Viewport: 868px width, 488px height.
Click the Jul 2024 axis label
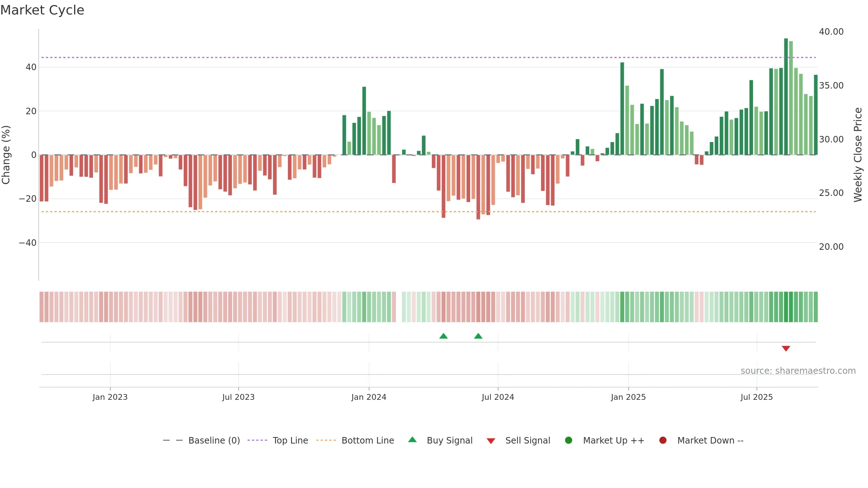[498, 397]
